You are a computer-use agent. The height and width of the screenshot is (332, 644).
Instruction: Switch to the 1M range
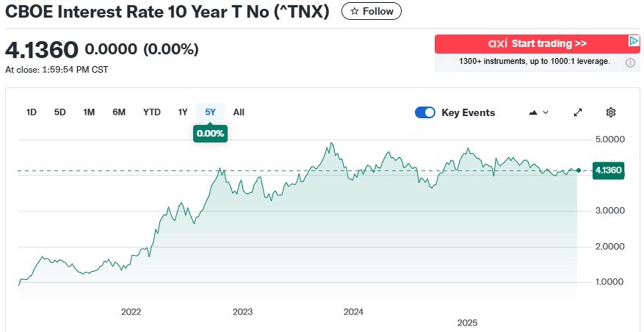(x=89, y=112)
